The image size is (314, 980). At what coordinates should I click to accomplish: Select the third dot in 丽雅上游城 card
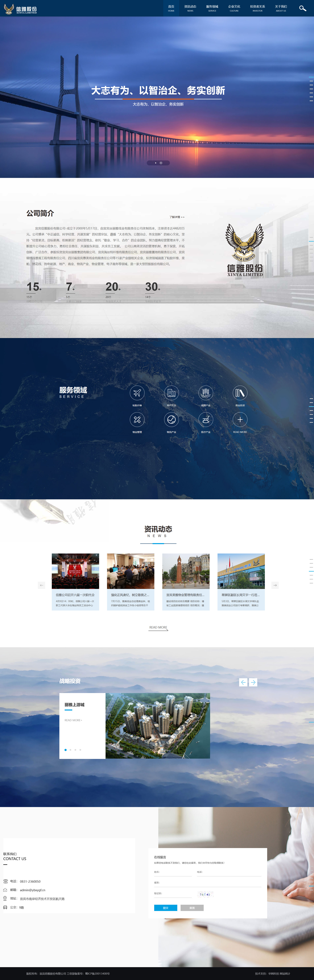click(76, 750)
